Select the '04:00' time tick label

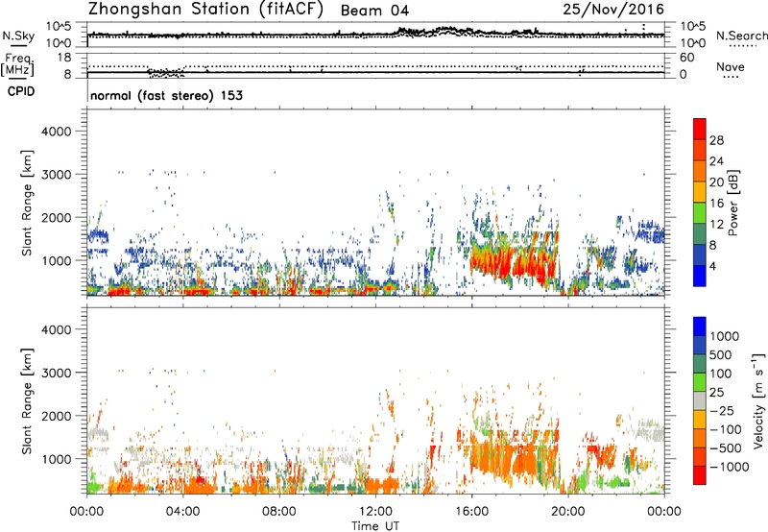[x=182, y=512]
